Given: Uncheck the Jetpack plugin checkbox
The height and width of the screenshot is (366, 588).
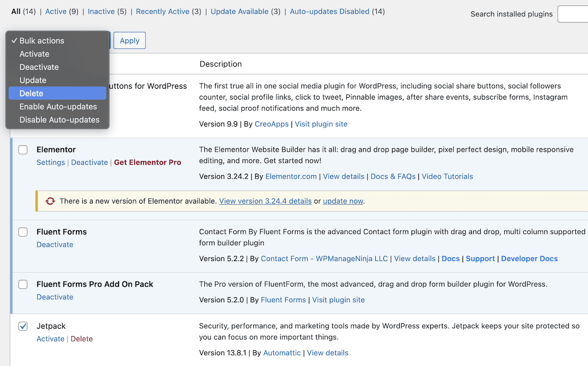Looking at the screenshot, I should point(23,326).
